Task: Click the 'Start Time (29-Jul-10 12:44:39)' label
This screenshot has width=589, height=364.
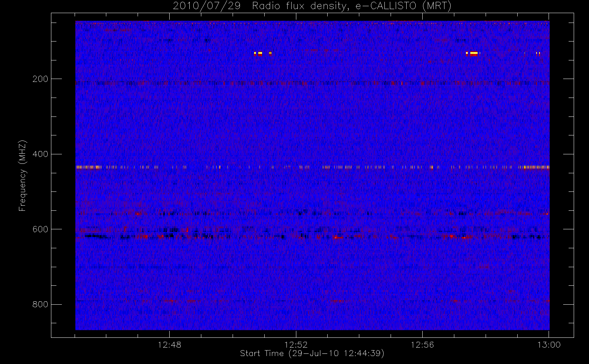Action: tap(312, 353)
